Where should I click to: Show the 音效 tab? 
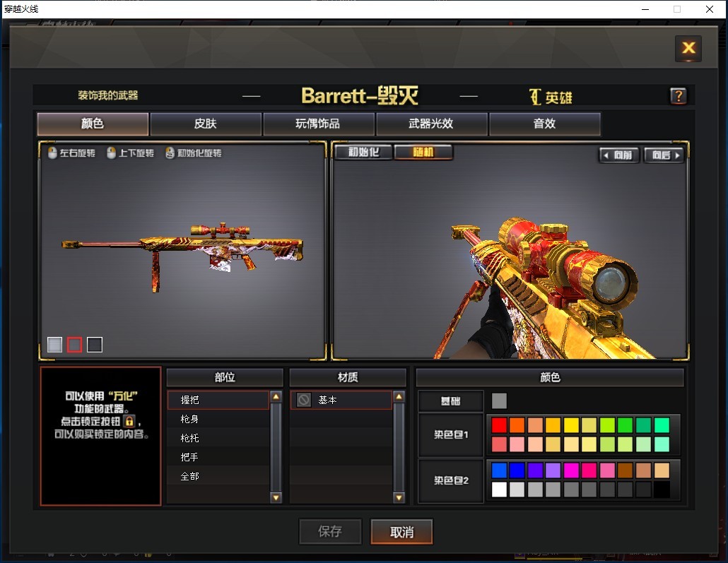coord(545,124)
